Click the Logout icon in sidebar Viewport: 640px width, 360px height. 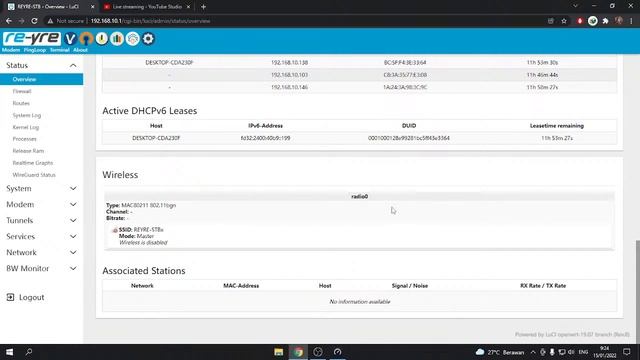(x=11, y=297)
